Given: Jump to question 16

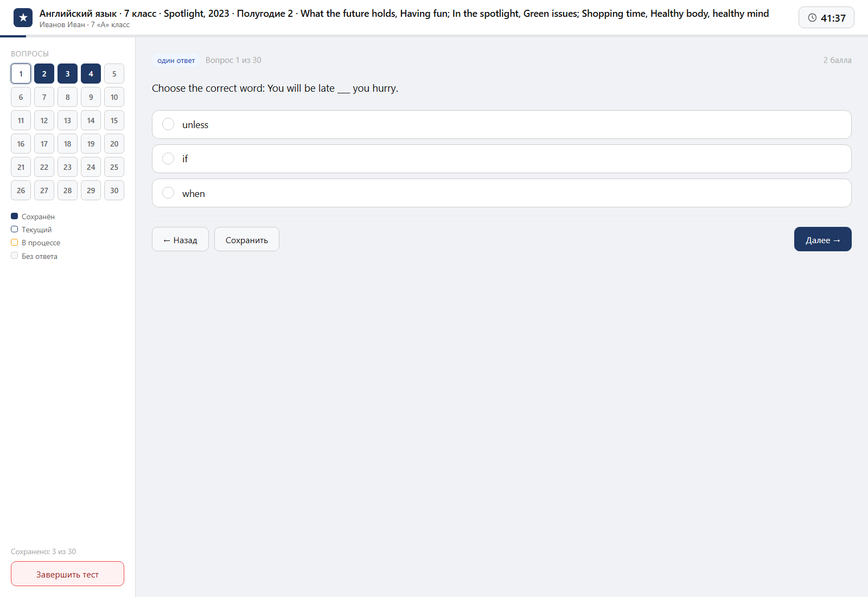Looking at the screenshot, I should tap(21, 144).
